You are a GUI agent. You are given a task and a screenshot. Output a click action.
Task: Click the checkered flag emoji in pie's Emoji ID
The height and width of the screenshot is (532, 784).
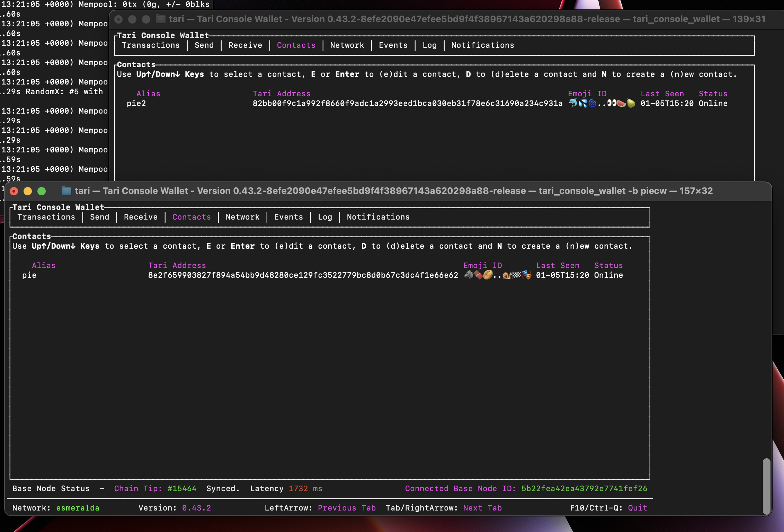click(517, 275)
